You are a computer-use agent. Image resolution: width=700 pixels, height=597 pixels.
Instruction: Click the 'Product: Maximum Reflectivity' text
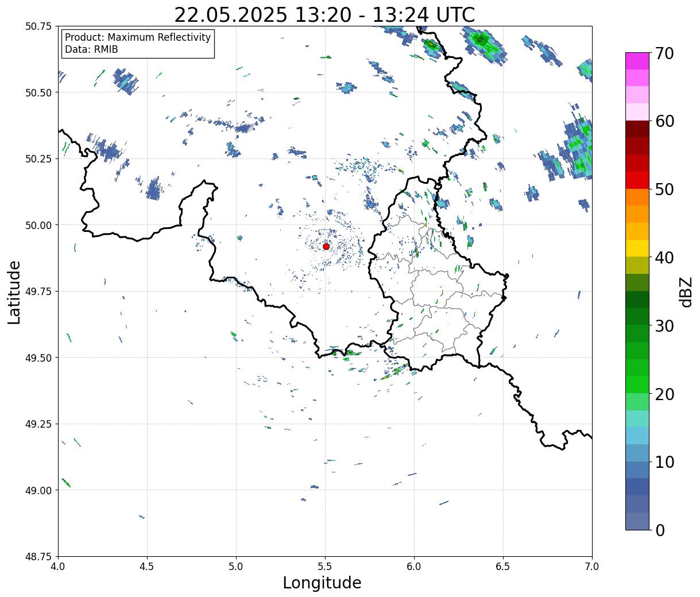click(x=138, y=37)
